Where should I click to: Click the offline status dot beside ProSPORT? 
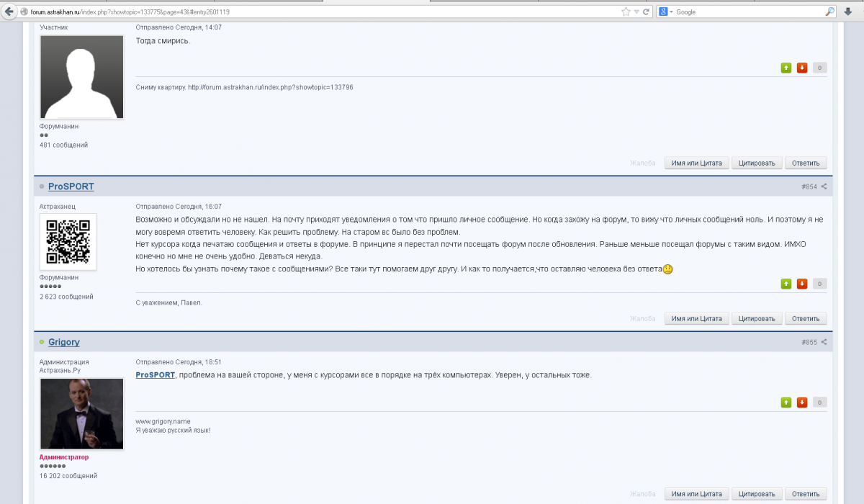pyautogui.click(x=42, y=186)
